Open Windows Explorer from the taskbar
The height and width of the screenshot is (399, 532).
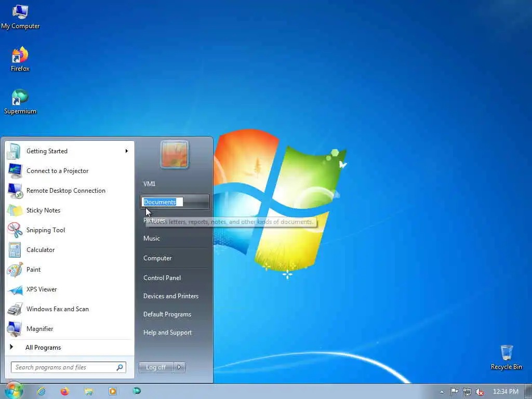click(88, 392)
